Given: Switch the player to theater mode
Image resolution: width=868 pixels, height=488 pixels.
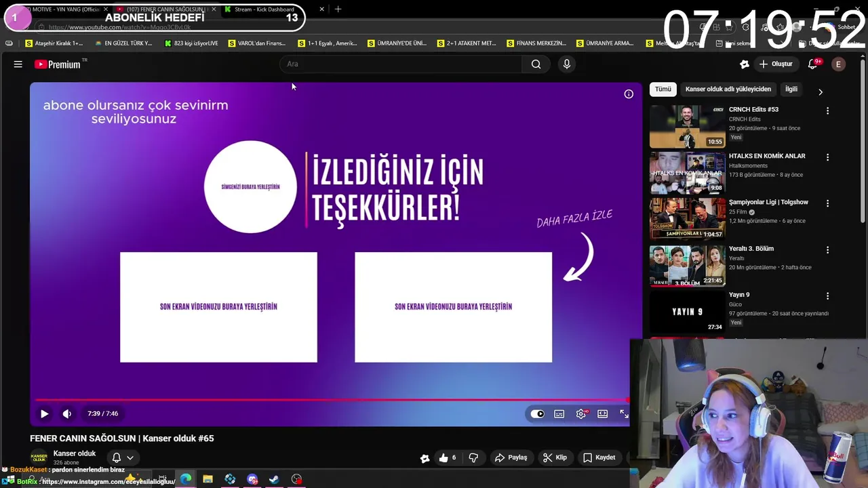Looking at the screenshot, I should coord(602,413).
